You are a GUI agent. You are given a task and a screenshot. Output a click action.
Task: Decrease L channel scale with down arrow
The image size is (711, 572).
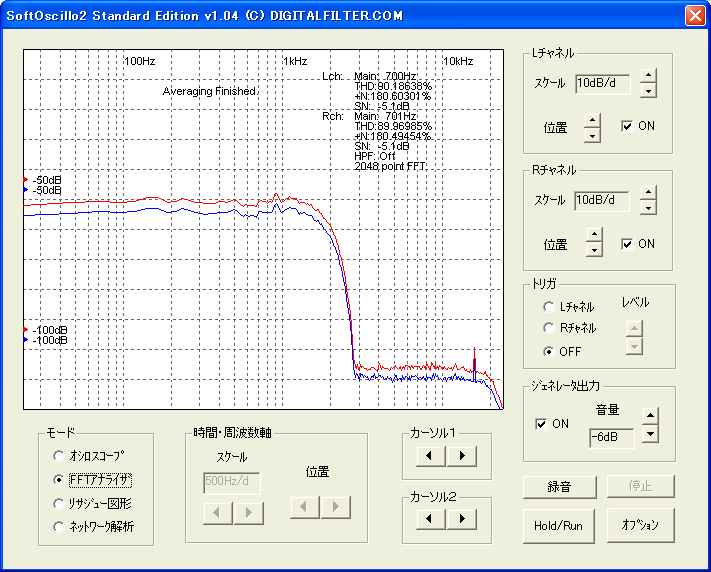(x=648, y=91)
